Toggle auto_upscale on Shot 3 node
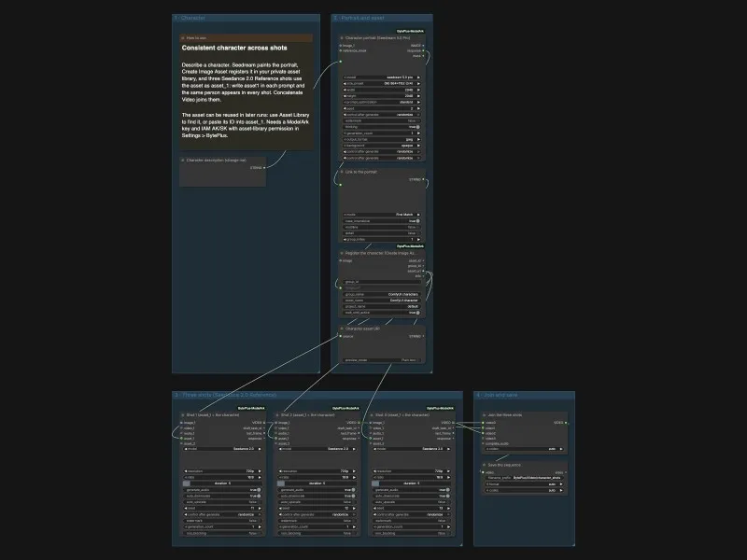 pos(411,502)
